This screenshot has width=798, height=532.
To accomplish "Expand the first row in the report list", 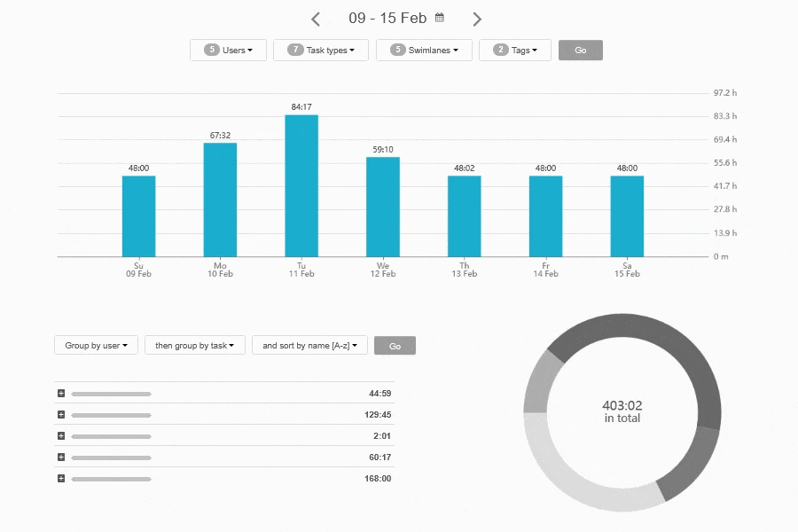I will point(59,393).
